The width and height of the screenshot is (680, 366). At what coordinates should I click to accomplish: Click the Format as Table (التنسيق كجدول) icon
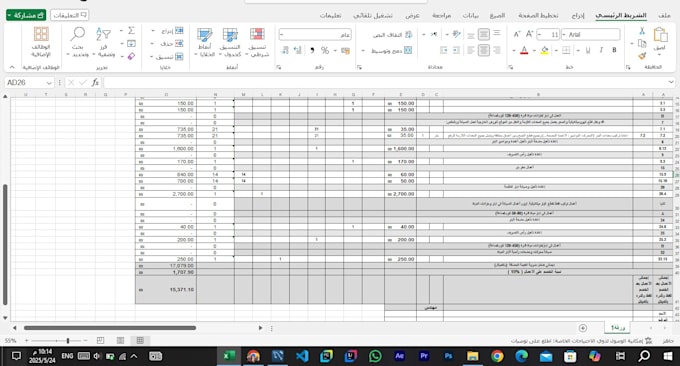230,34
